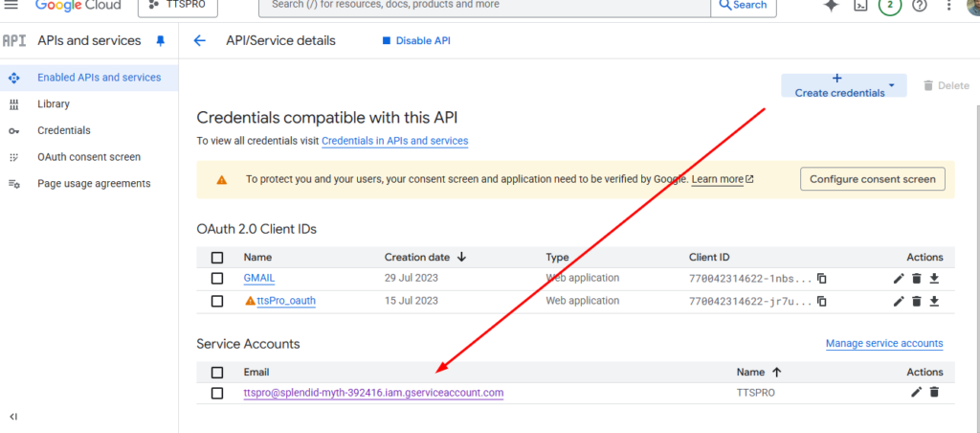Screen dimensions: 980x433
Task: Click the OAuth consent screen sidebar icon
Action: [x=13, y=157]
